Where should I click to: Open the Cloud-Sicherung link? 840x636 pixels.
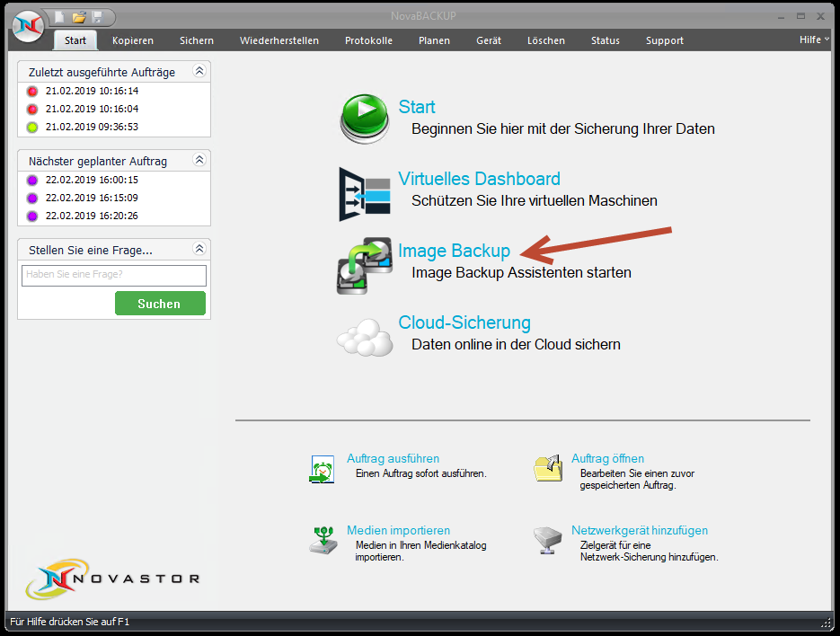click(x=464, y=322)
